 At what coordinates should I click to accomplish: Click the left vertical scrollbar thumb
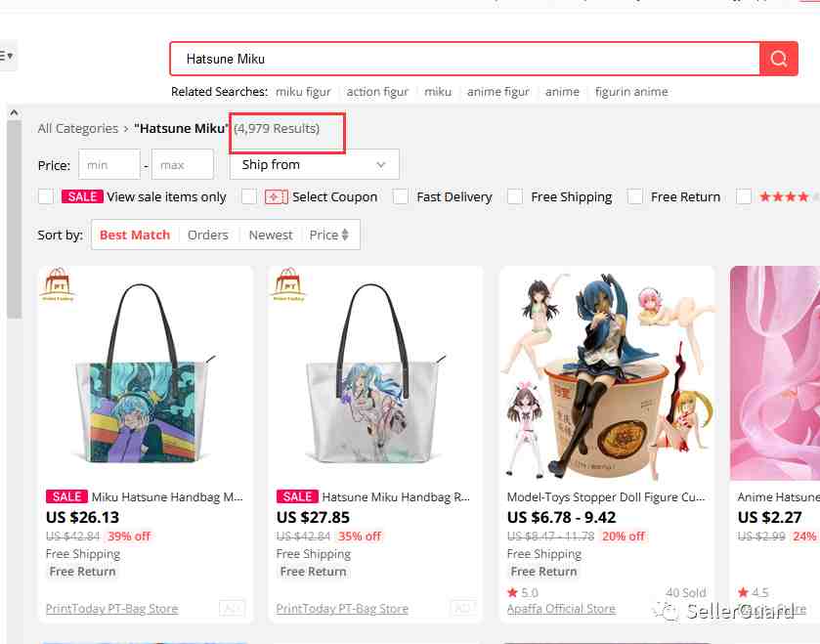14,220
